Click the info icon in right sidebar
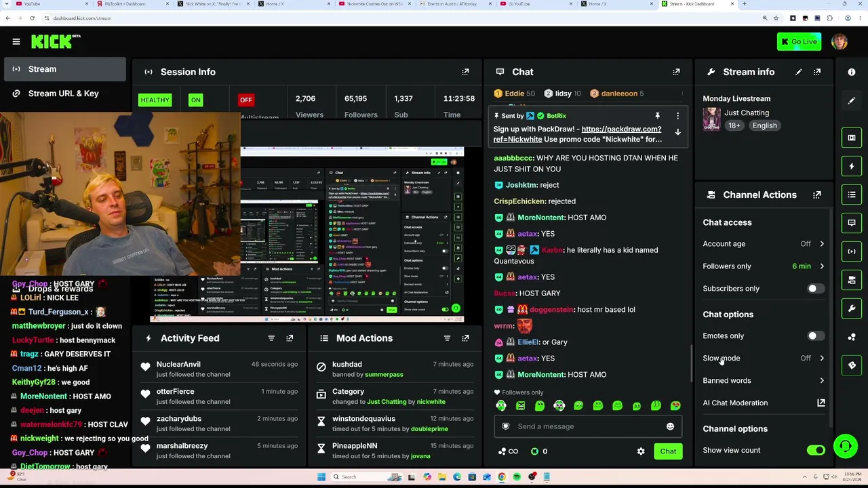Image resolution: width=868 pixels, height=488 pixels. [x=852, y=72]
